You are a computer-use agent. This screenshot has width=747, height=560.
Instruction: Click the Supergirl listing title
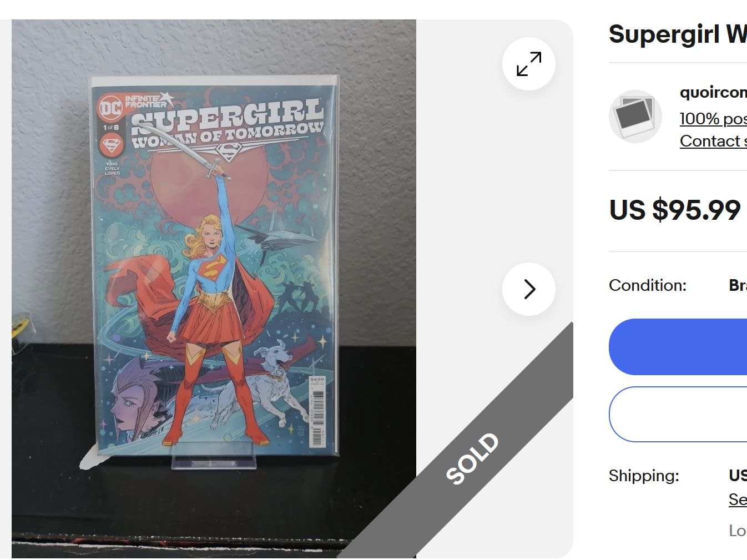click(678, 34)
